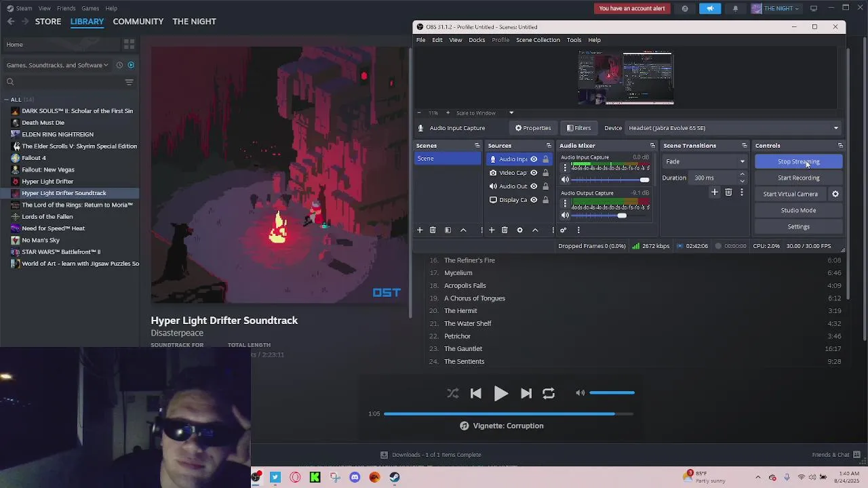Add a scene transition with the plus icon

(714, 192)
